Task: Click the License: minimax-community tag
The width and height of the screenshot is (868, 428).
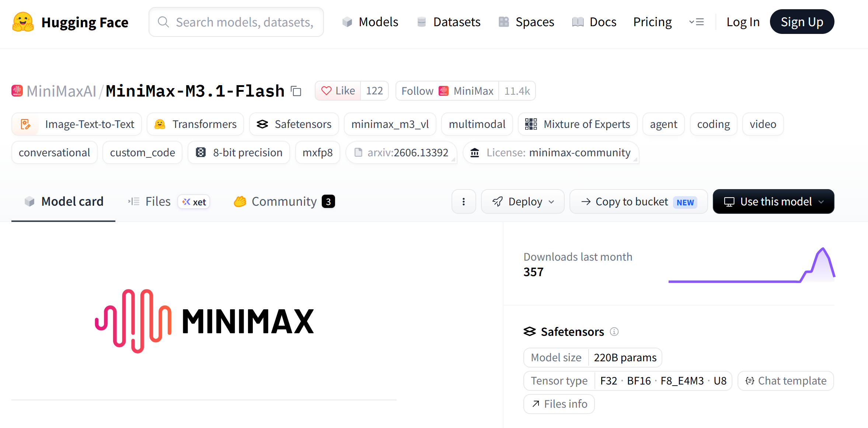Action: 551,153
